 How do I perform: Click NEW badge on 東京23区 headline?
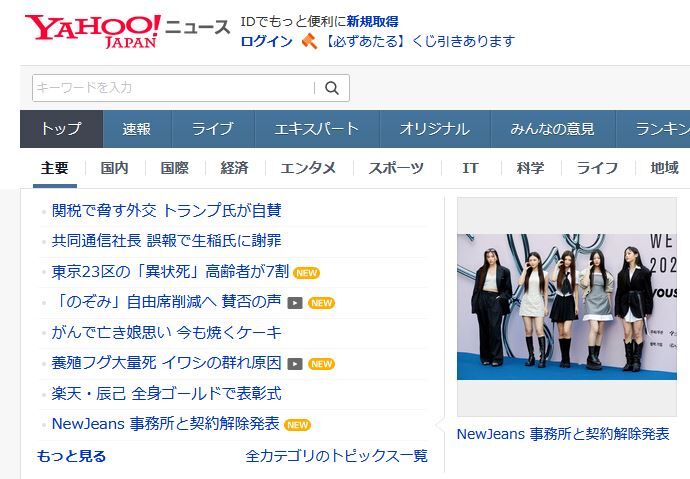coord(306,273)
